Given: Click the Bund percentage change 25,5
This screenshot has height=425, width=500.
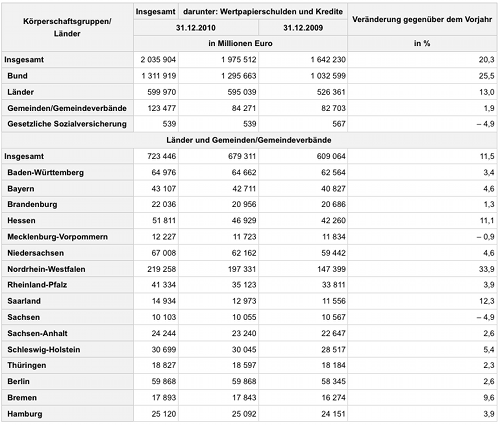Looking at the screenshot, I should click(x=487, y=76).
